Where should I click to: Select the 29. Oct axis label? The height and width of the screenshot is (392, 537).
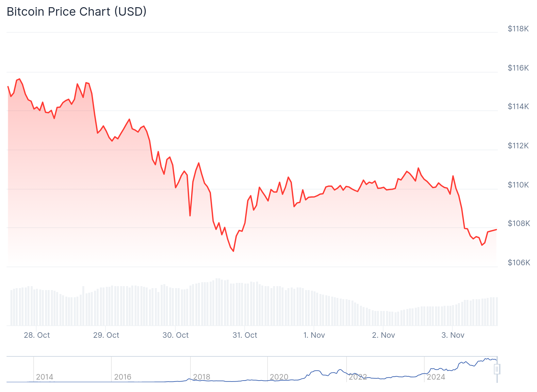point(106,335)
